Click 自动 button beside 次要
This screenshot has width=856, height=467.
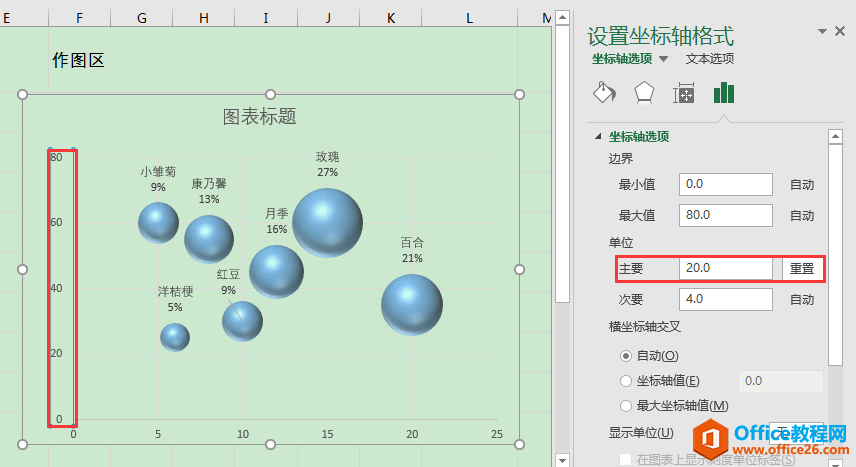point(802,300)
